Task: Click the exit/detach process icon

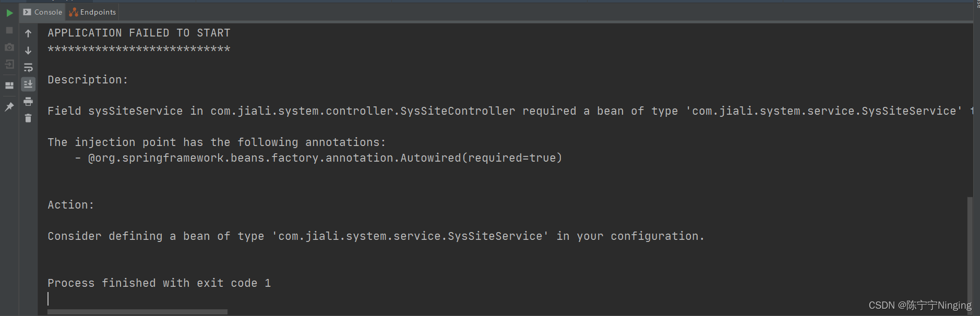Action: (x=9, y=64)
